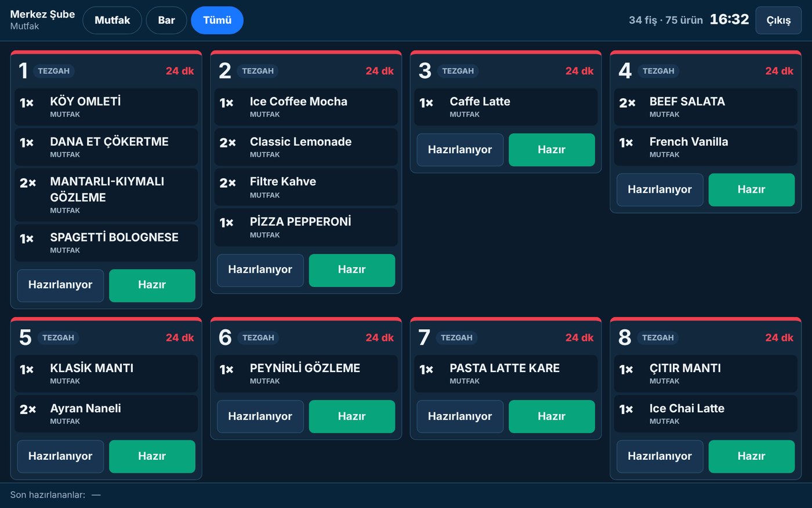The width and height of the screenshot is (812, 508).
Task: Set ticket 1 to Hazırlanıyor
Action: 60,285
